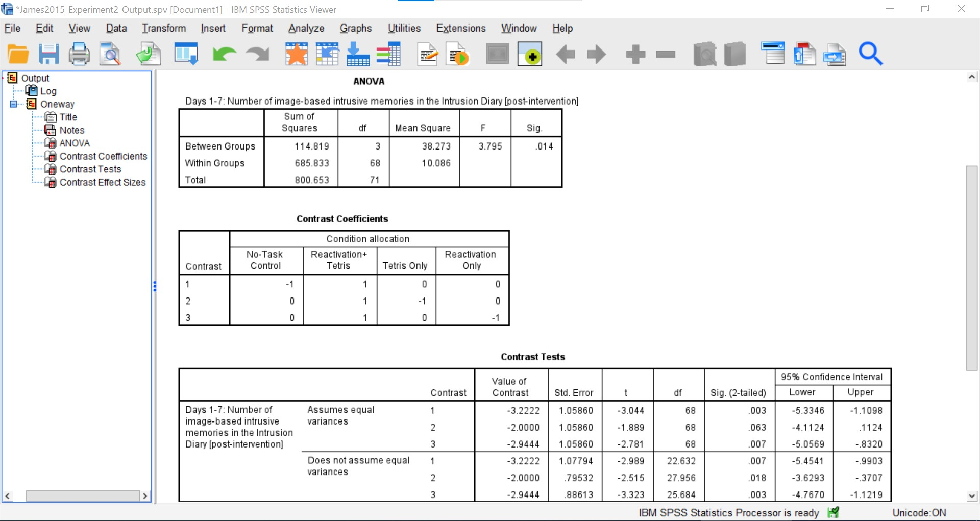Demote item with right arrow icon
The width and height of the screenshot is (980, 521).
pyautogui.click(x=596, y=54)
